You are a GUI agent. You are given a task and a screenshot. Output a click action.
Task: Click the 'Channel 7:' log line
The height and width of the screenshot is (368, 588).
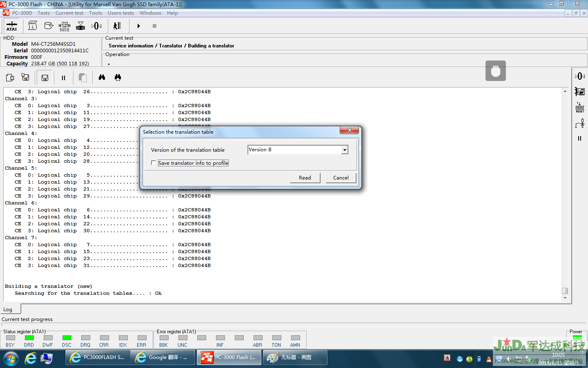(21, 238)
